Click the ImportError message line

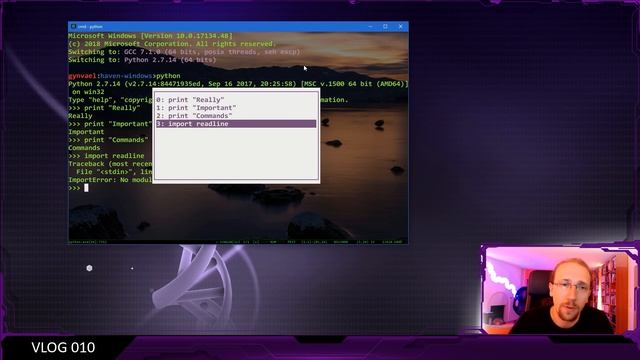tap(110, 180)
